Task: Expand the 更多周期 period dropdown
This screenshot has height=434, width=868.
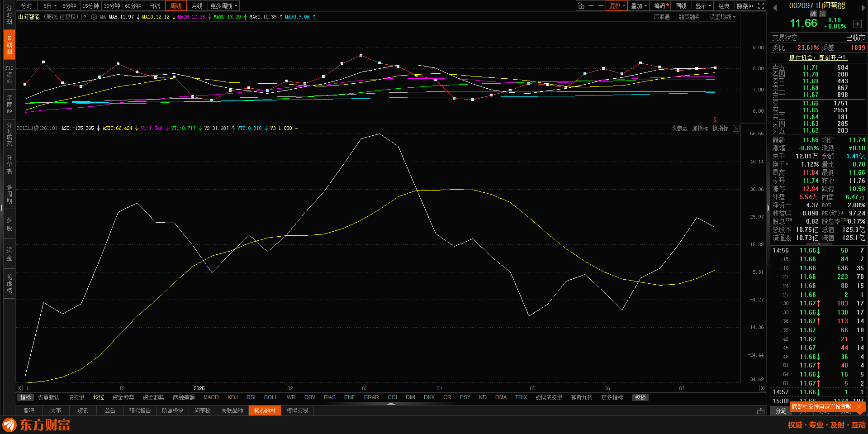Action: [223, 6]
